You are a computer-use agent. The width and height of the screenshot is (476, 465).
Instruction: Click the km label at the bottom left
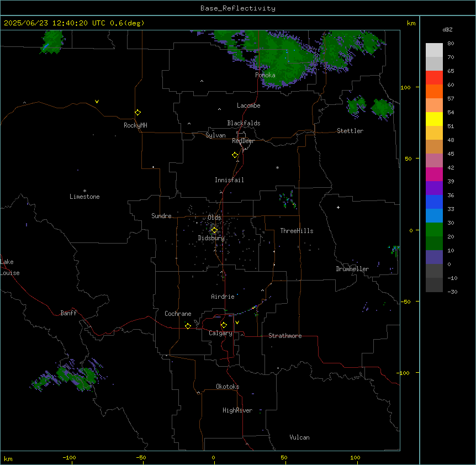coord(8,458)
